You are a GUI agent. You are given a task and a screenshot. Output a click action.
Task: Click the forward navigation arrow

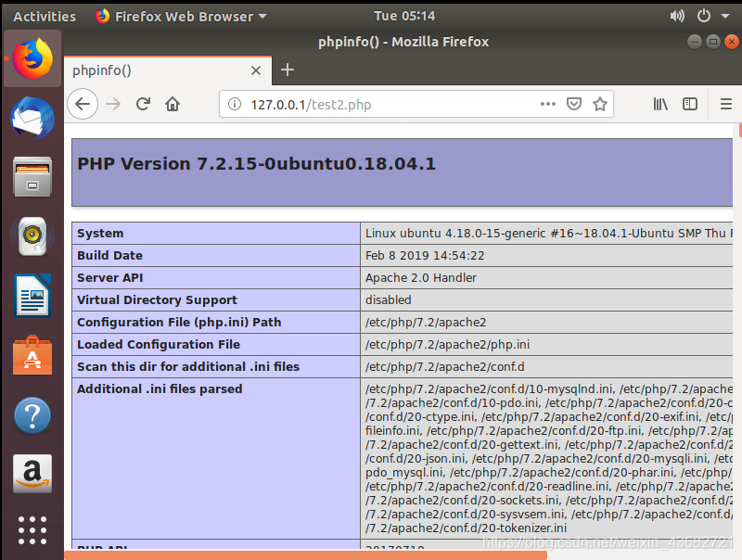(x=113, y=104)
